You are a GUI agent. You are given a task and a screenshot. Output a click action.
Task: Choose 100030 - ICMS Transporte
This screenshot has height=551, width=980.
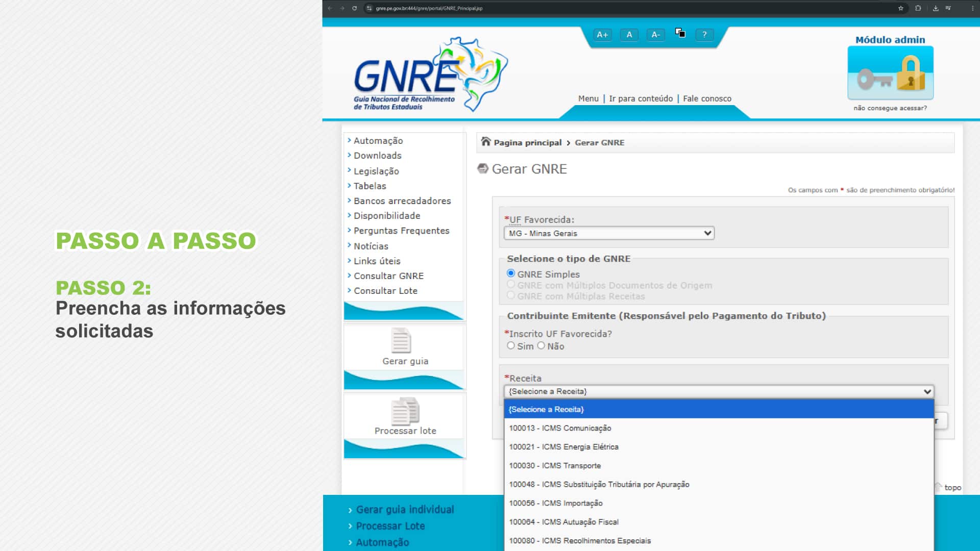(x=719, y=466)
